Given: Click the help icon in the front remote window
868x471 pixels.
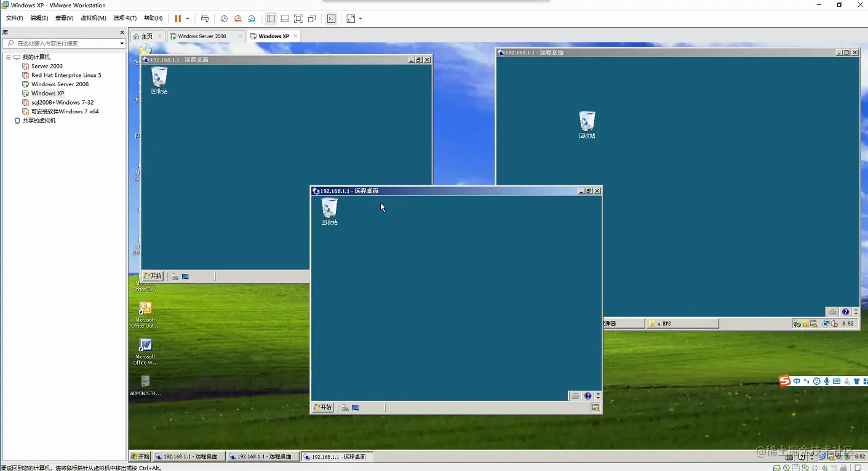Looking at the screenshot, I should click(588, 396).
